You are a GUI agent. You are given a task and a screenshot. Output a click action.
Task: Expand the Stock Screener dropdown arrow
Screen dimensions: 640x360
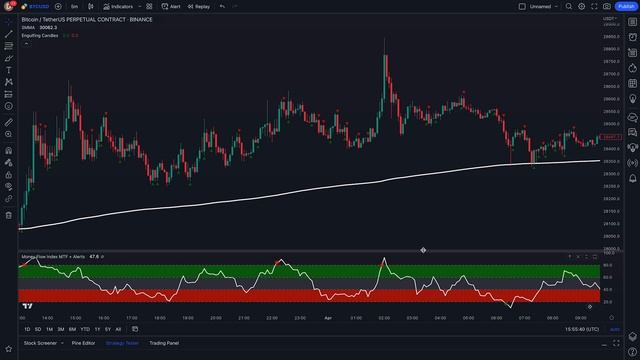(x=62, y=343)
